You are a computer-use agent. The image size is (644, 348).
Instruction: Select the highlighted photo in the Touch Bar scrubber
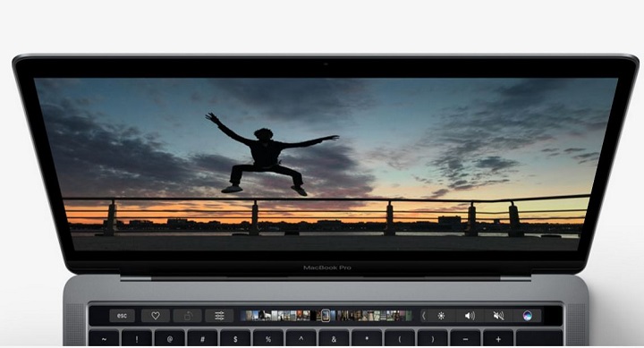(x=326, y=316)
